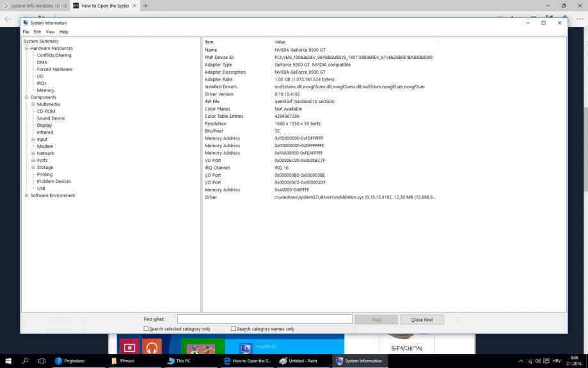Select USB tree item
This screenshot has width=588, height=368.
41,188
